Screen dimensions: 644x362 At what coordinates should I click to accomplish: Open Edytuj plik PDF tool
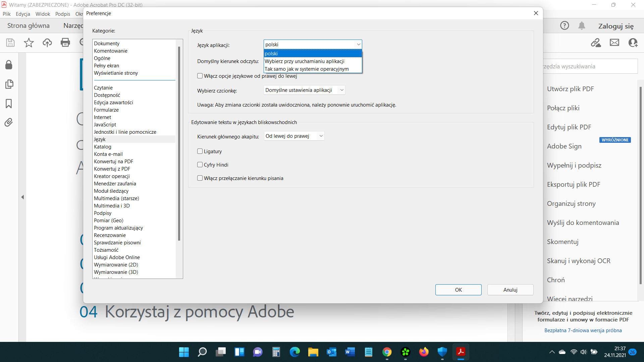569,127
